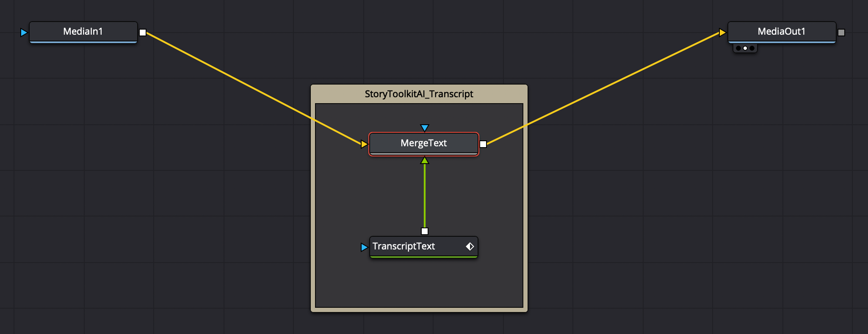
Task: Select the MediaIn1 node
Action: pyautogui.click(x=83, y=32)
